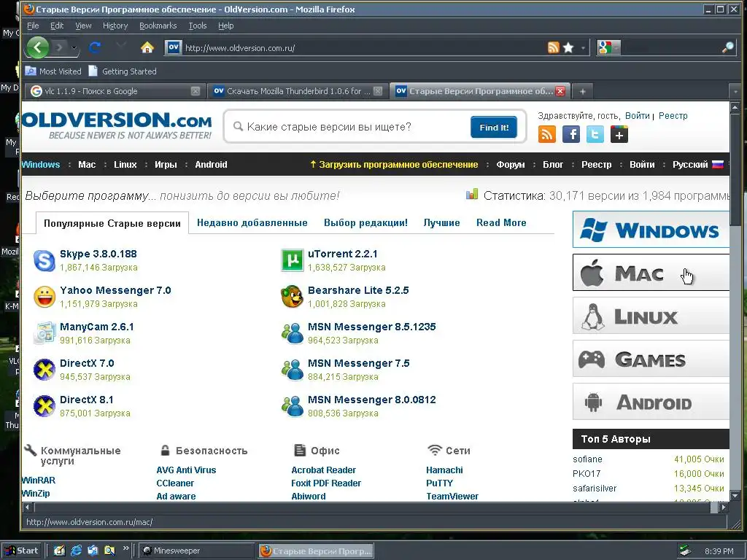The height and width of the screenshot is (560, 747).
Task: Open the bookmark star dropdown arrow
Action: pyautogui.click(x=583, y=48)
